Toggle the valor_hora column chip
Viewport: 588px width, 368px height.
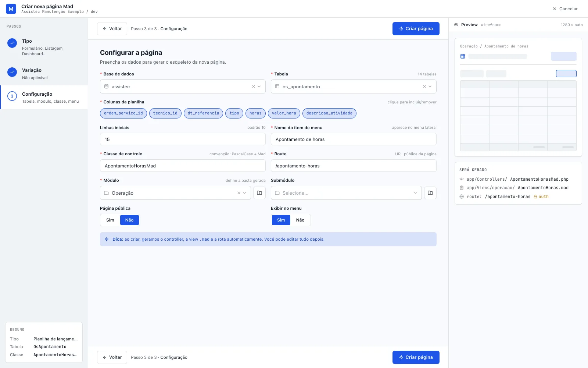point(284,113)
